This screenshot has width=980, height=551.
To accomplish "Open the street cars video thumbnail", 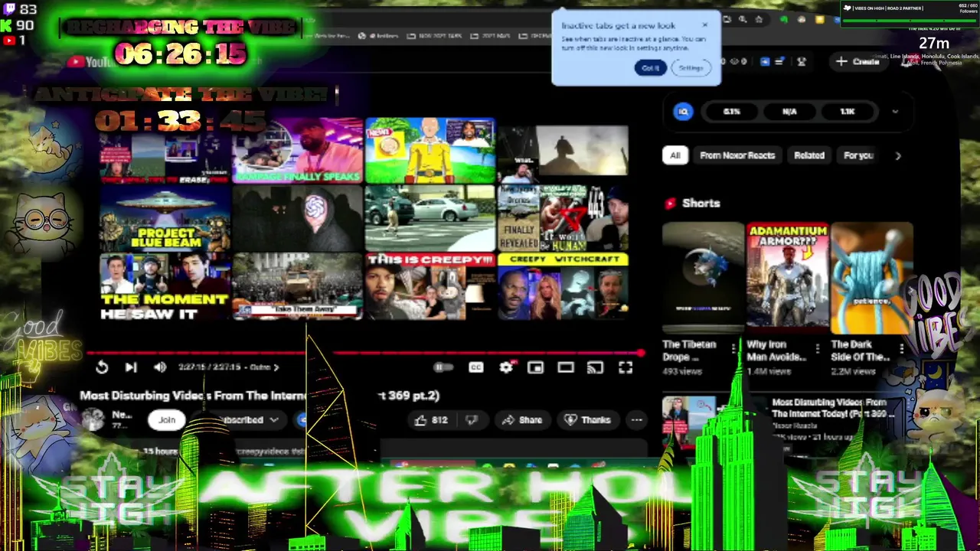I will pyautogui.click(x=430, y=218).
